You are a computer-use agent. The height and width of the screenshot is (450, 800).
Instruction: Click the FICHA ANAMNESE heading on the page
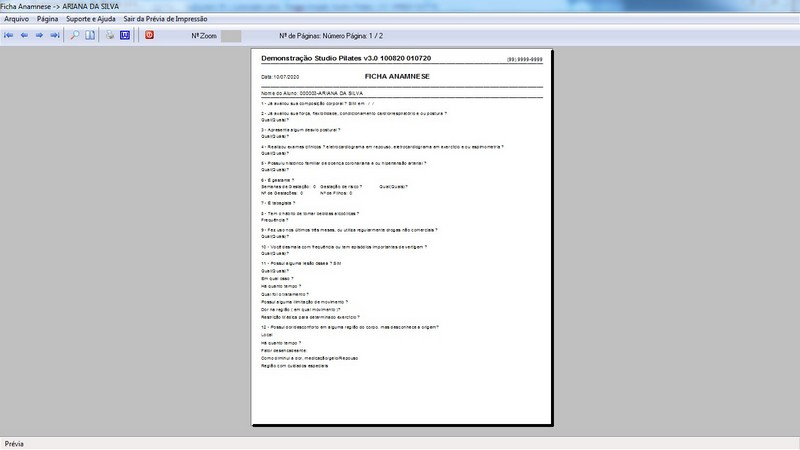point(397,77)
